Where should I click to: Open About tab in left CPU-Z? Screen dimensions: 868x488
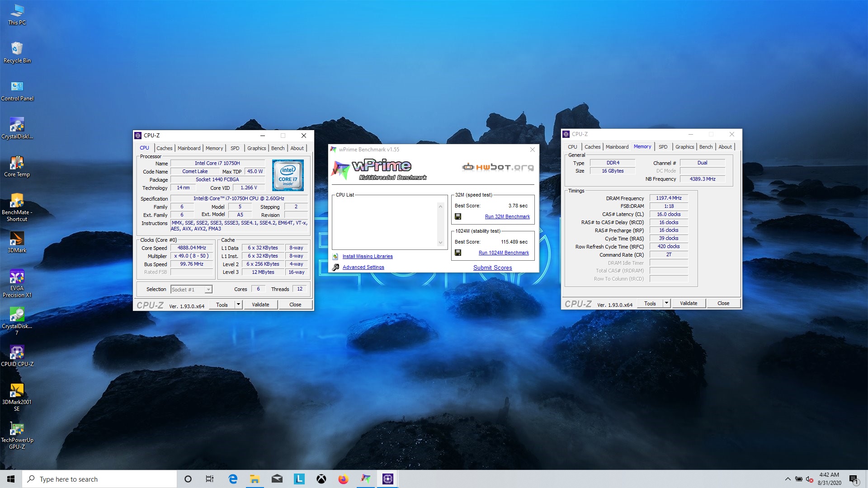pyautogui.click(x=297, y=148)
